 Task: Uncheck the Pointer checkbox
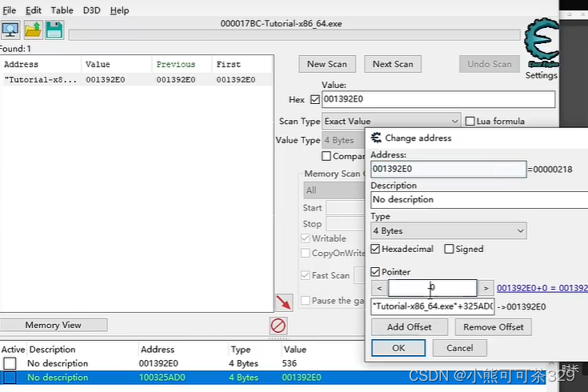375,271
